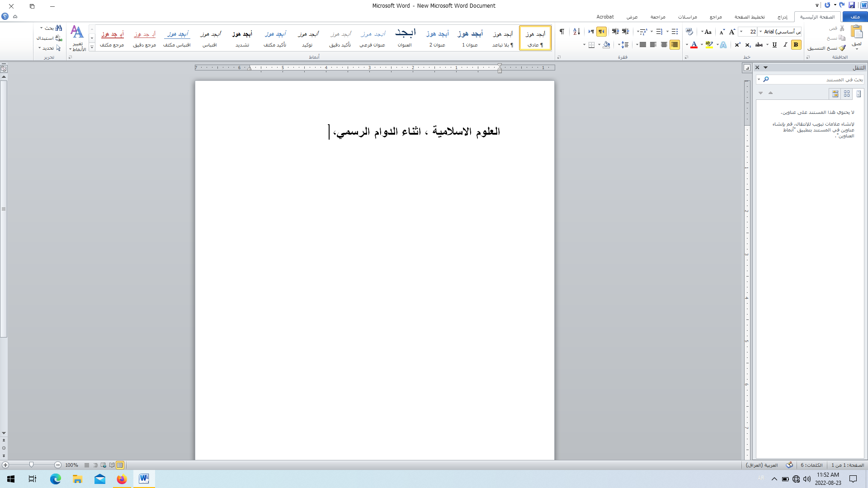
Task: Click the Shading paint bucket icon
Action: [607, 45]
